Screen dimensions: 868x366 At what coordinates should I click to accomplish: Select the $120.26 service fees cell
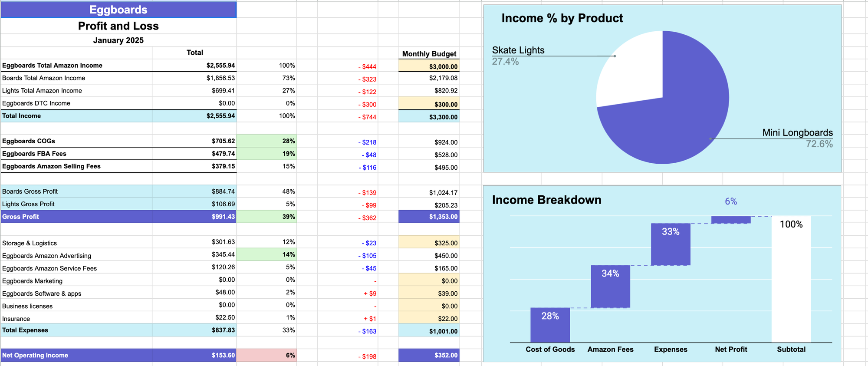click(x=194, y=267)
